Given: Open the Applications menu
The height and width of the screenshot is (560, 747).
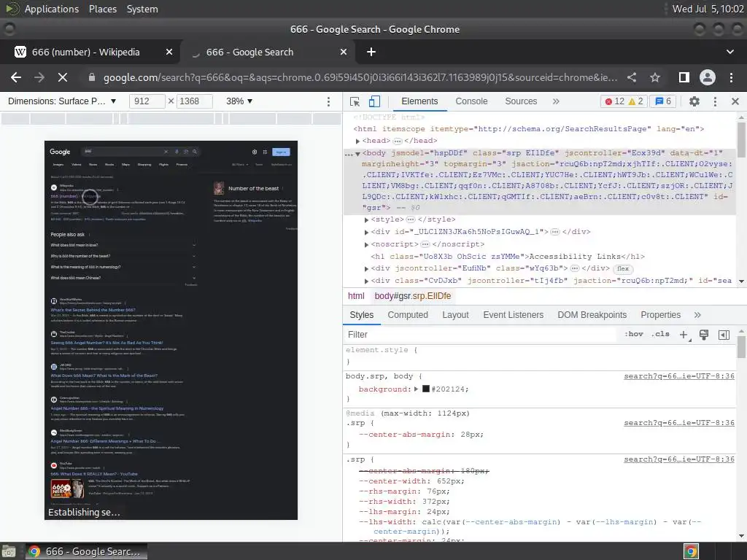Looking at the screenshot, I should point(52,9).
